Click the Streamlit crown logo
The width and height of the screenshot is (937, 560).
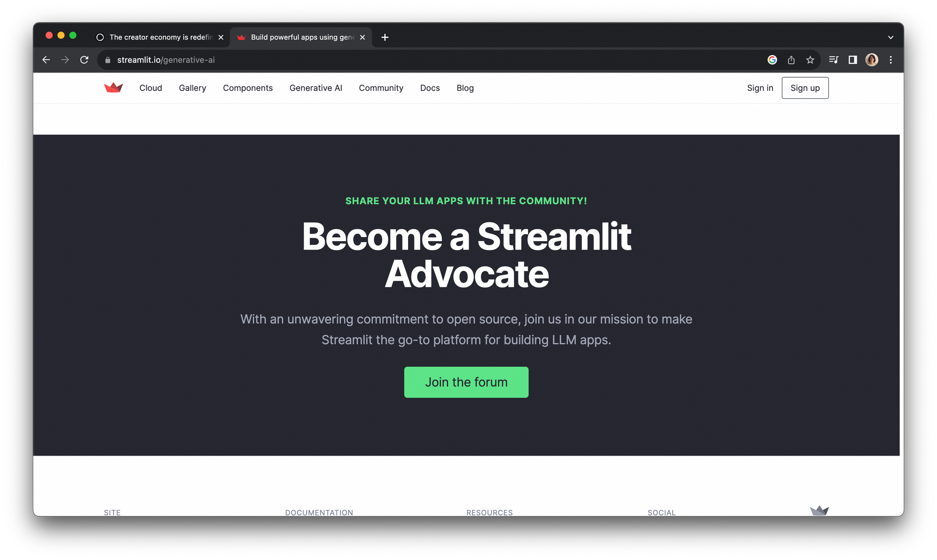pos(113,88)
